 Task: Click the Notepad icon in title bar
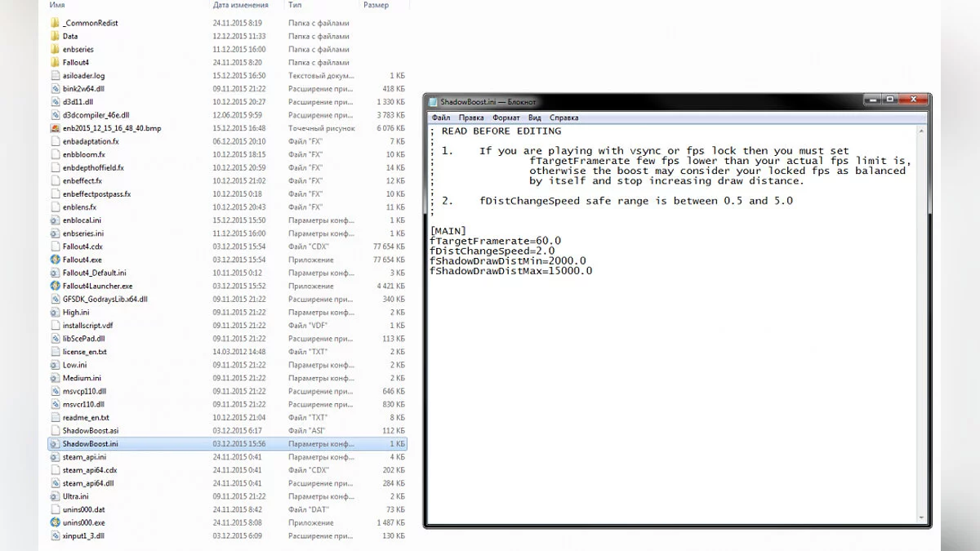[433, 102]
